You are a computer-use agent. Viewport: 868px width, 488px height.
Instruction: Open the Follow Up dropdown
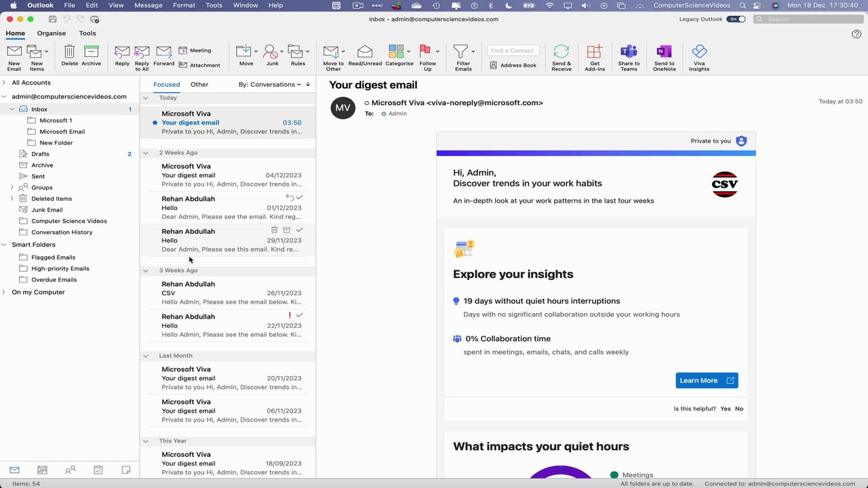click(x=437, y=52)
